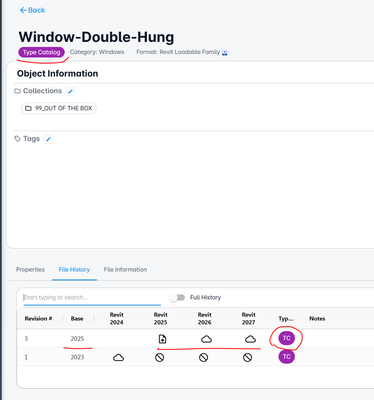Click the purple Type Catalog badge
Viewport: 374px width, 400px height.
41,52
